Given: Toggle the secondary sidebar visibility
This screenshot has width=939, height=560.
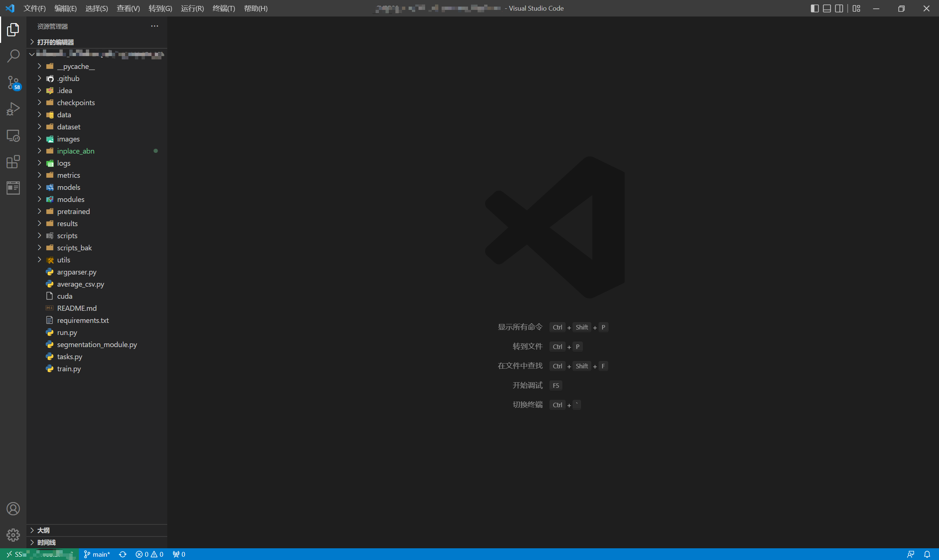Looking at the screenshot, I should click(x=838, y=8).
